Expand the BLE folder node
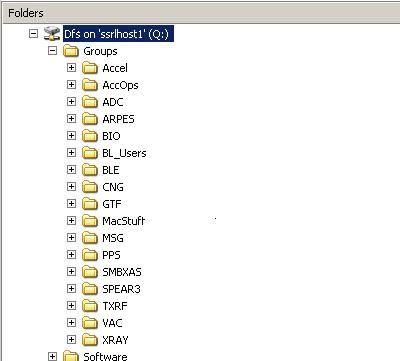The image size is (400, 361). pos(71,170)
